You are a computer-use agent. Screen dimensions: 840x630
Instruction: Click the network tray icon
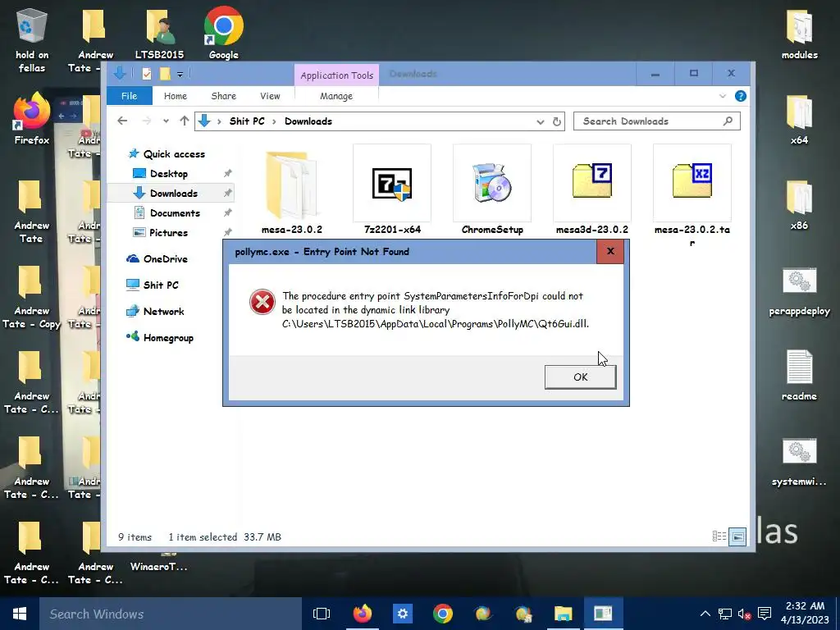tap(725, 614)
